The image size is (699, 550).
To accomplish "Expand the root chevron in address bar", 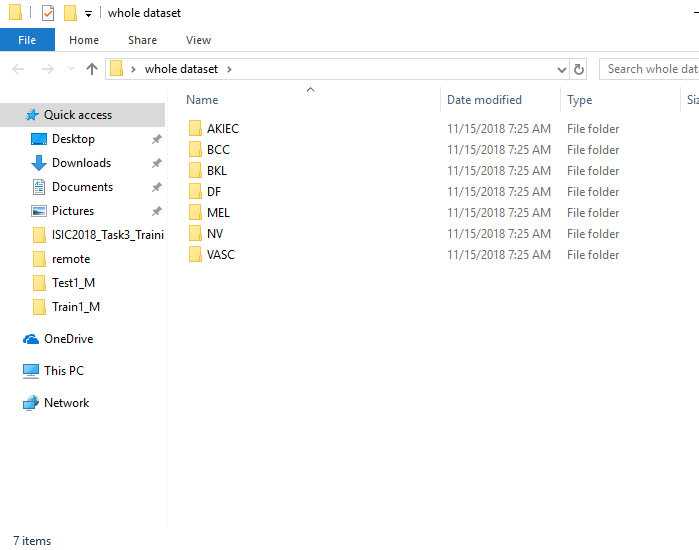I will click(133, 69).
